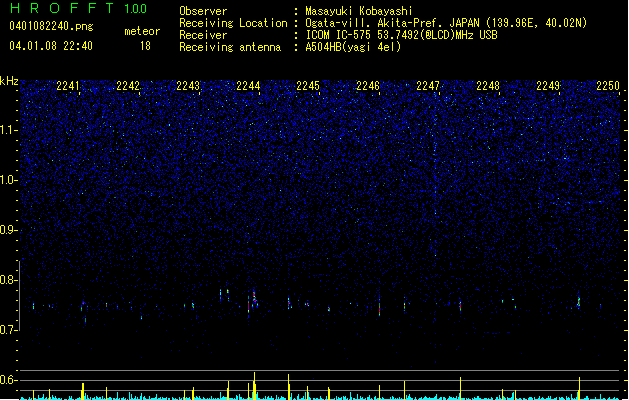Click the 2243 time marker
Image resolution: width=629 pixels, height=400 pixels.
188,85
